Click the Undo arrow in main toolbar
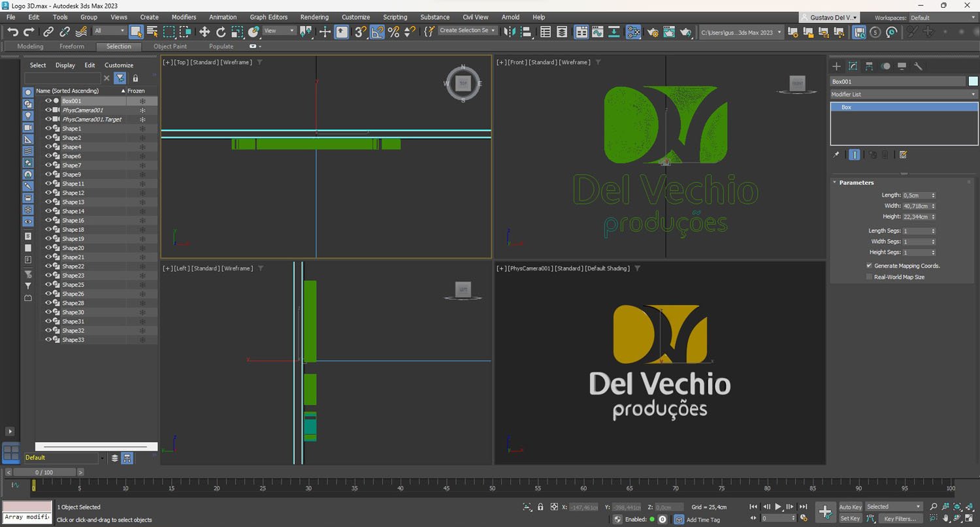This screenshot has height=527, width=980. [12, 31]
